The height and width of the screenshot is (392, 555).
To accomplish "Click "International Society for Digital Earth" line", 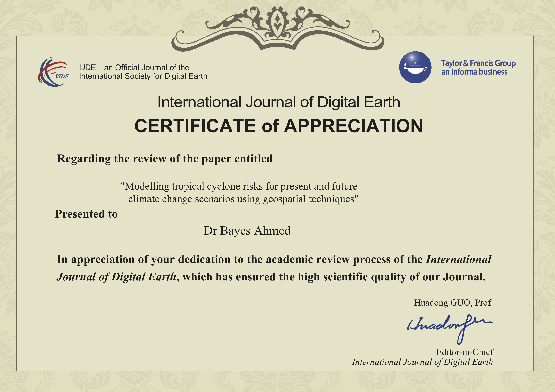I will [x=143, y=76].
